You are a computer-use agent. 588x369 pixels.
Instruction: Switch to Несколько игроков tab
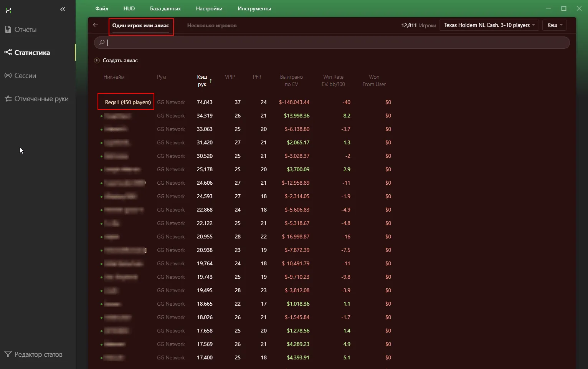click(x=212, y=26)
